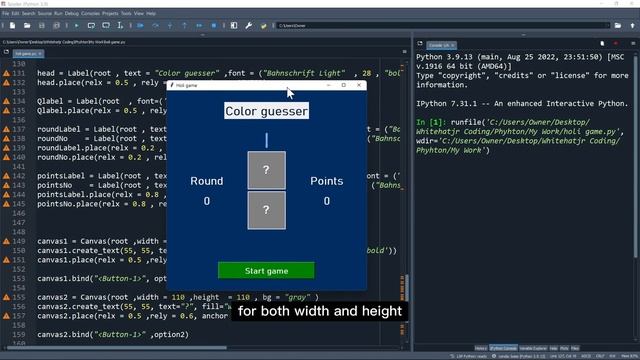
Task: Open the Edit menu
Action: click(x=15, y=13)
